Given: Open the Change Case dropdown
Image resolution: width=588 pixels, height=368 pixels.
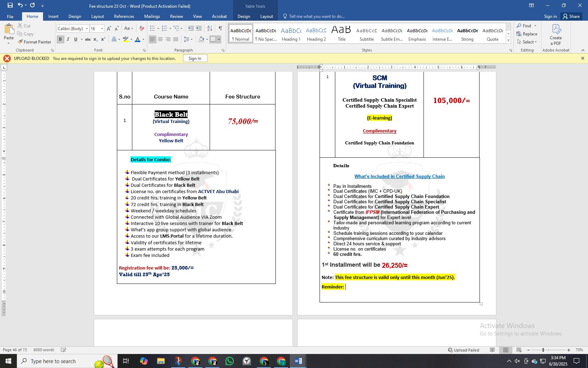Looking at the screenshot, I should (128, 29).
